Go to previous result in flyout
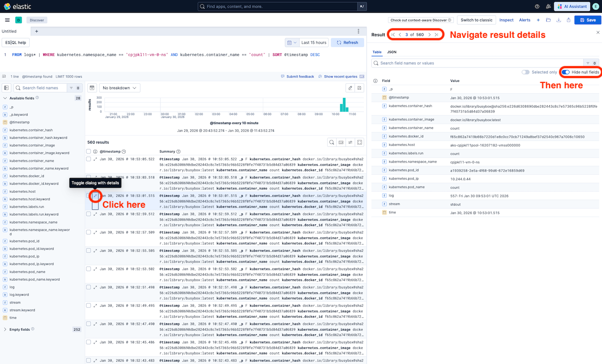The image size is (602, 364). tap(400, 35)
